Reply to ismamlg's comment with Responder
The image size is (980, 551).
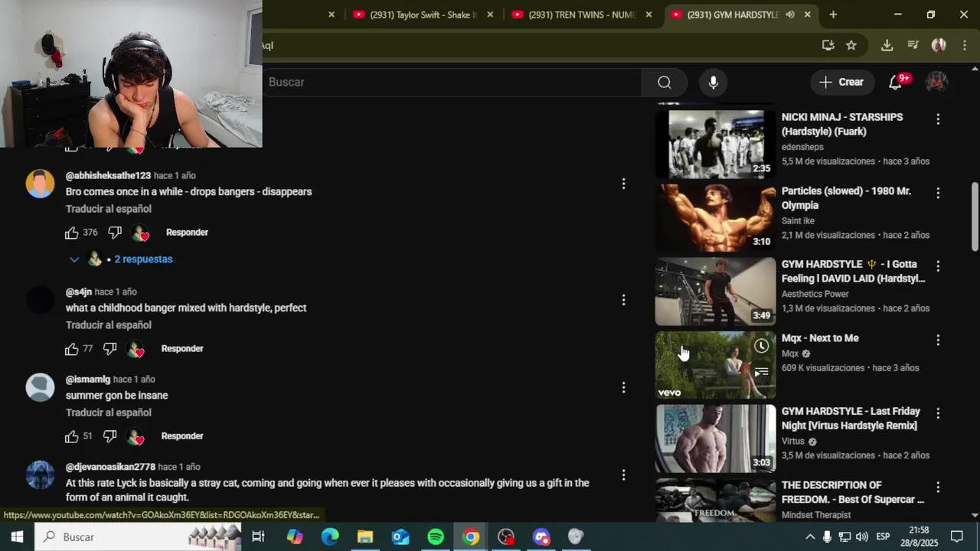[x=182, y=436]
